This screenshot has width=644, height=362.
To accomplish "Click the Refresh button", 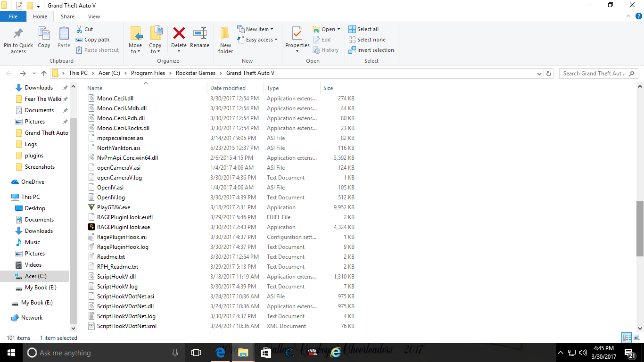I will coord(549,74).
